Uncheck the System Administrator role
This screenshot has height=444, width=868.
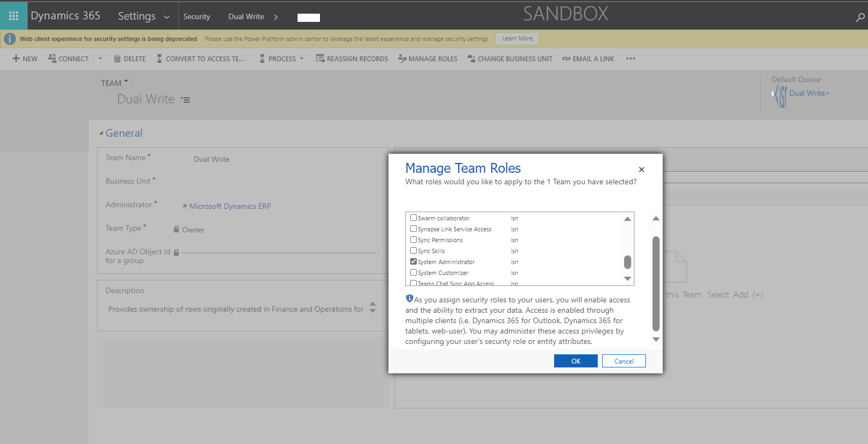click(413, 261)
